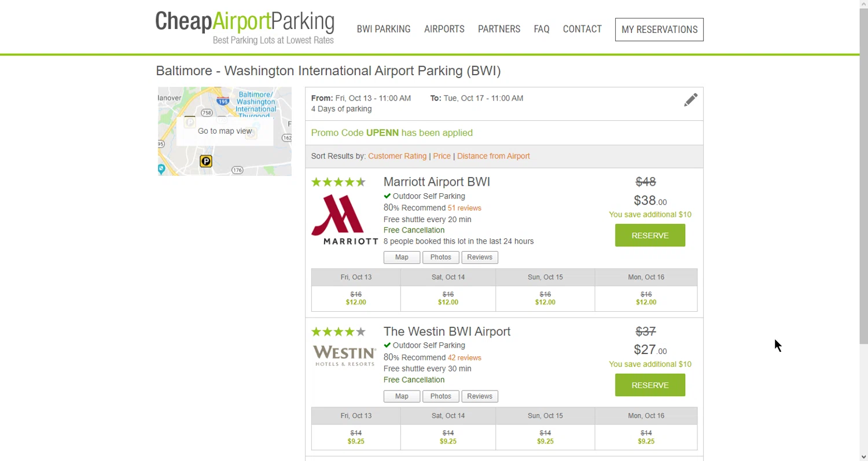
Task: Sort results by Price
Action: (442, 156)
